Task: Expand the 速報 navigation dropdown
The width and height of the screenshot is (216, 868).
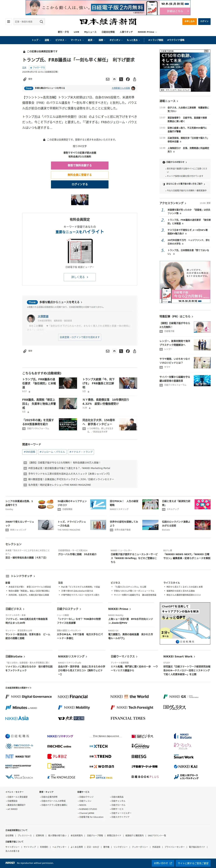Action: click(48, 40)
